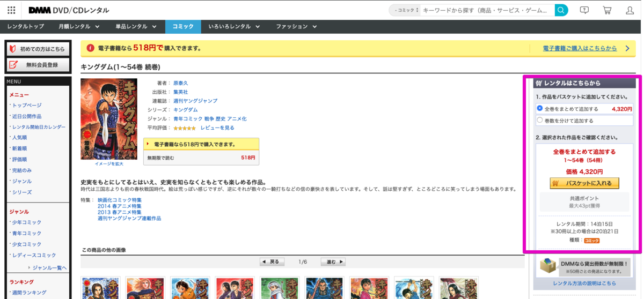This screenshot has height=299, width=644.
Task: Open ジャンル in sidebar menu
Action: click(22, 181)
